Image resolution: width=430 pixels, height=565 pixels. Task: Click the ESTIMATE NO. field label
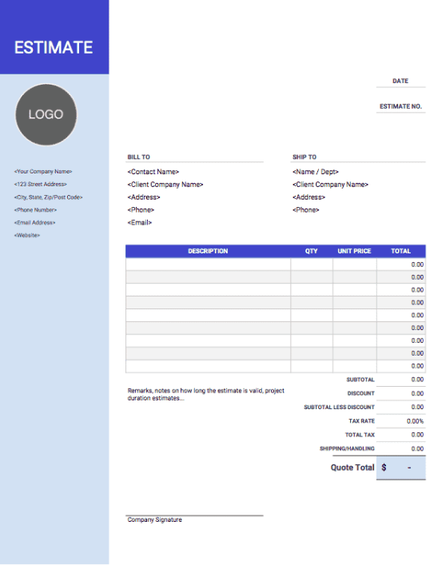pos(400,106)
